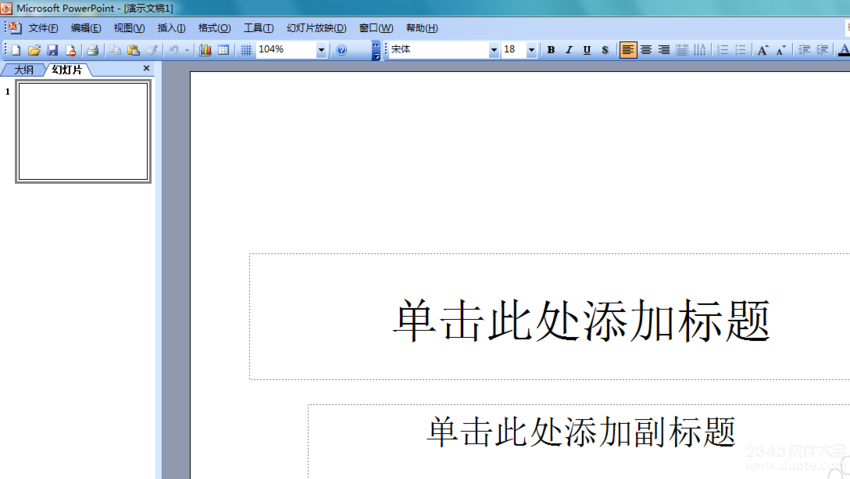Viewport: 850px width, 479px height.
Task: Decrease the font size
Action: click(x=781, y=50)
